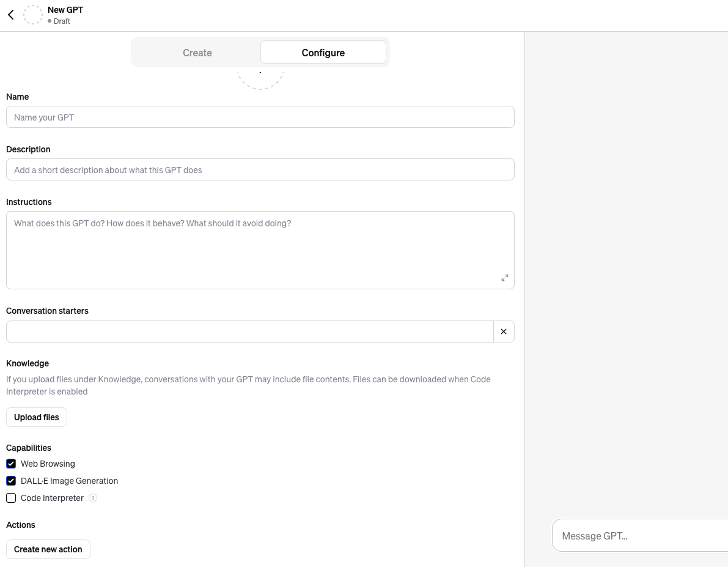Switch to the Create tab
The width and height of the screenshot is (728, 567).
(197, 53)
